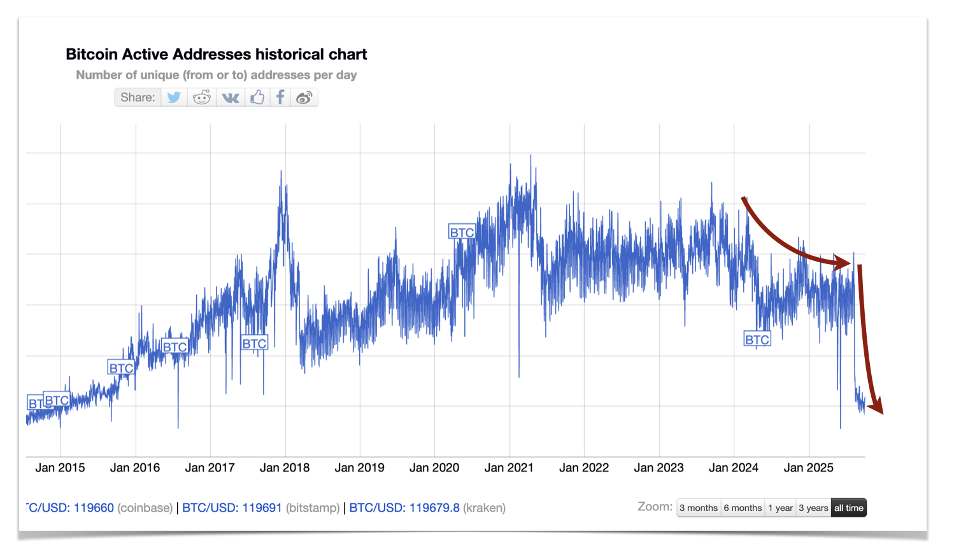
Task: Click the BTC marker near Jan 2020
Action: pyautogui.click(x=462, y=232)
